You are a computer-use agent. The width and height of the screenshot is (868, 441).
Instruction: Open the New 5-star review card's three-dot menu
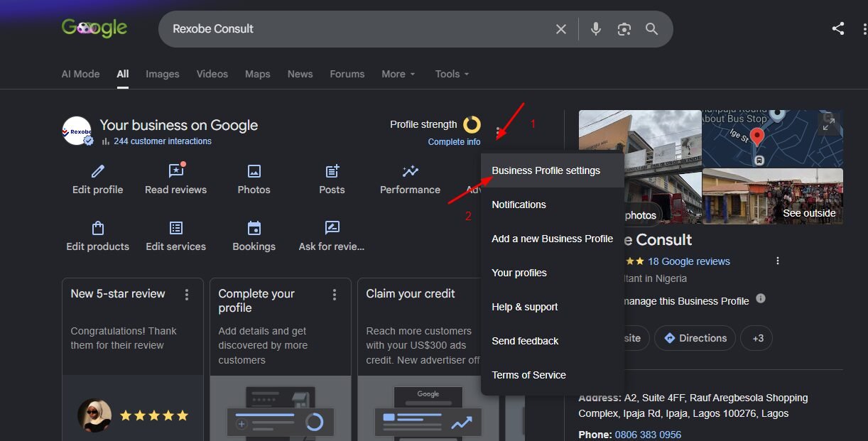[x=187, y=294]
